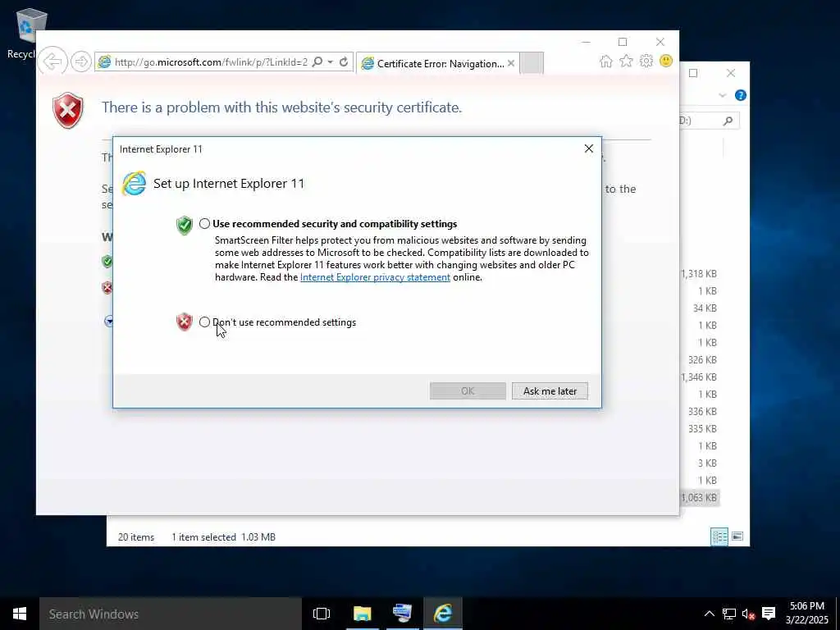The image size is (840, 630).
Task: Click the OK button in setup dialog
Action: [468, 391]
